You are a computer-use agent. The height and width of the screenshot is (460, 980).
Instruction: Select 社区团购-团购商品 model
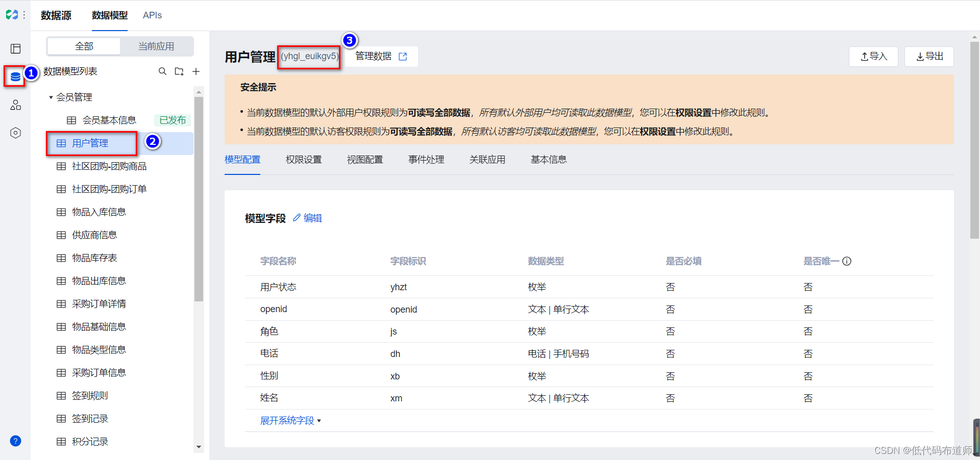(109, 166)
